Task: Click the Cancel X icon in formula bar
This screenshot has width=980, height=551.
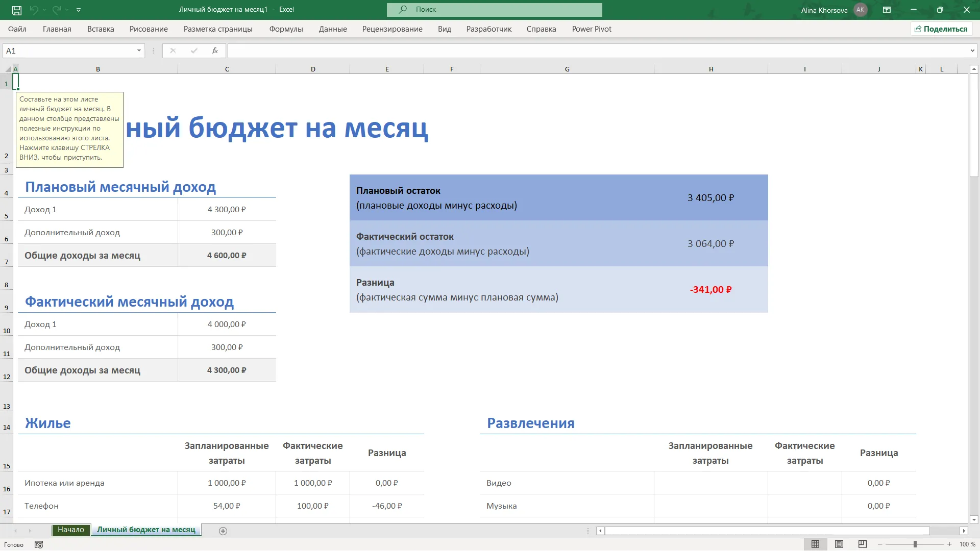Action: 173,51
